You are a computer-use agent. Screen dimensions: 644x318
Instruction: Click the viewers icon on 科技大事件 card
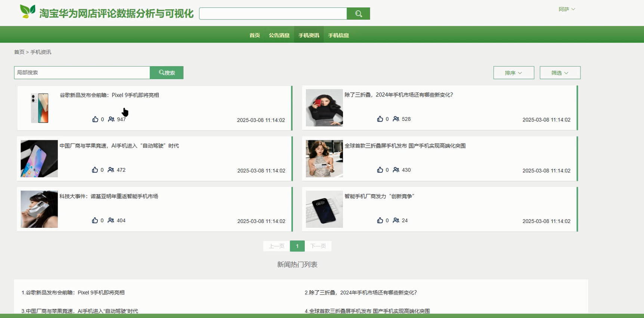111,220
